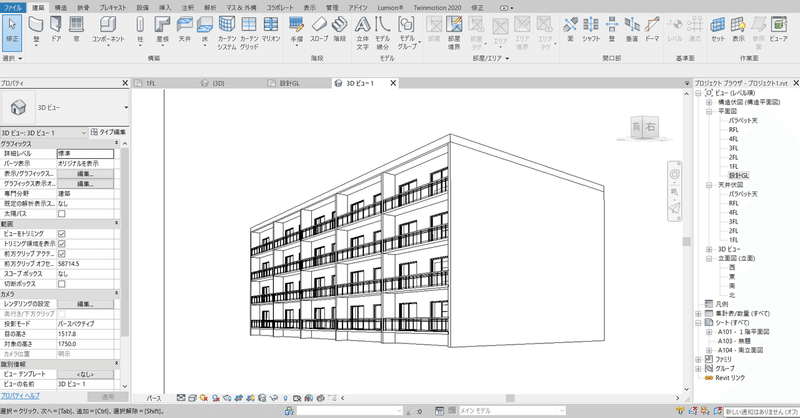This screenshot has width=800, height=418.
Task: Click the 表示 work plane tool
Action: [x=738, y=29]
